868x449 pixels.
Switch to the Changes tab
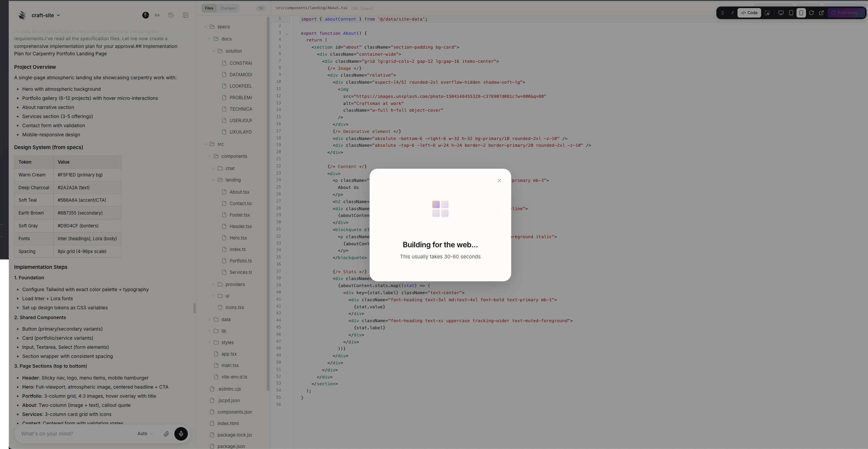tap(228, 8)
